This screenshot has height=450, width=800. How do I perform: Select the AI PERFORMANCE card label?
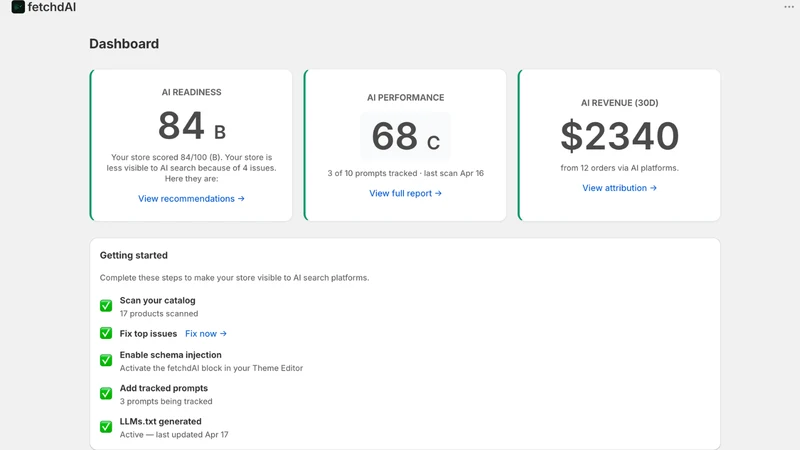(406, 97)
